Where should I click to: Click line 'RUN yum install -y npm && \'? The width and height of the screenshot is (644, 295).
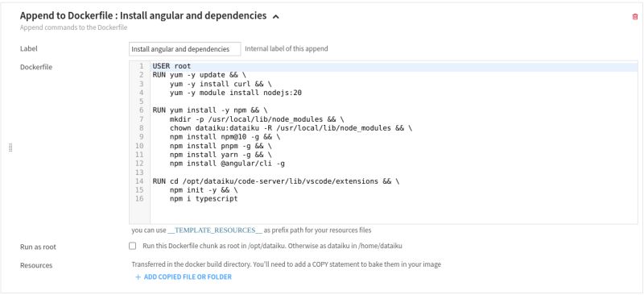[x=210, y=110]
